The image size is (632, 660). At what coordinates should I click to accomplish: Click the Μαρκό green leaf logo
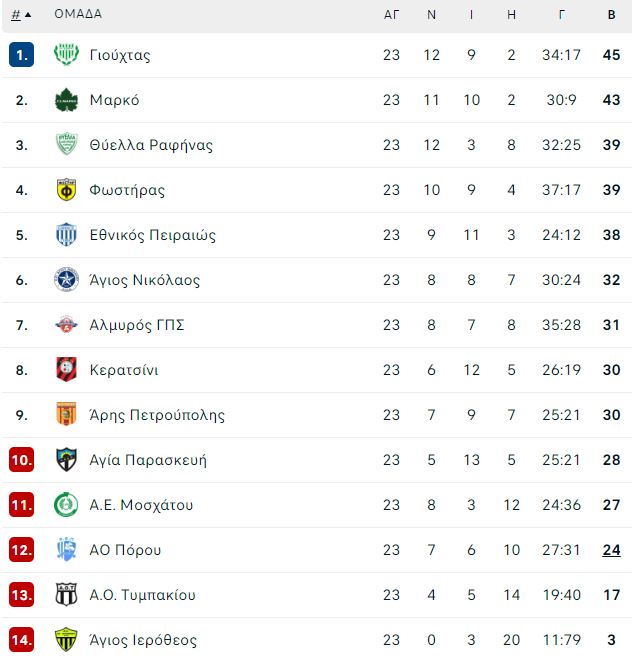pyautogui.click(x=67, y=100)
